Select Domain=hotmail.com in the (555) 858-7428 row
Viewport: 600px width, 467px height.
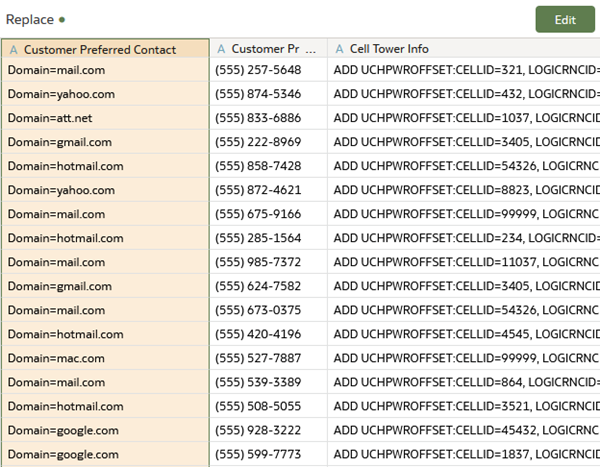105,166
